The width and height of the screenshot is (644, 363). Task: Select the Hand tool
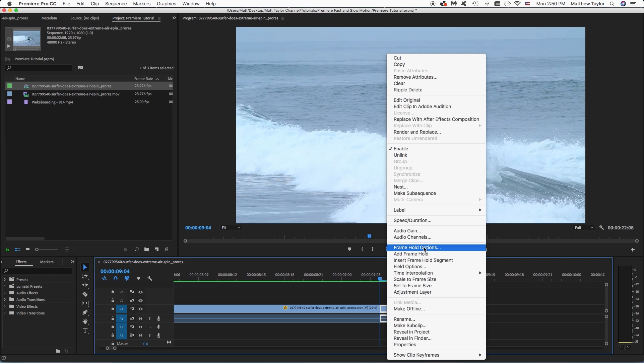[85, 321]
